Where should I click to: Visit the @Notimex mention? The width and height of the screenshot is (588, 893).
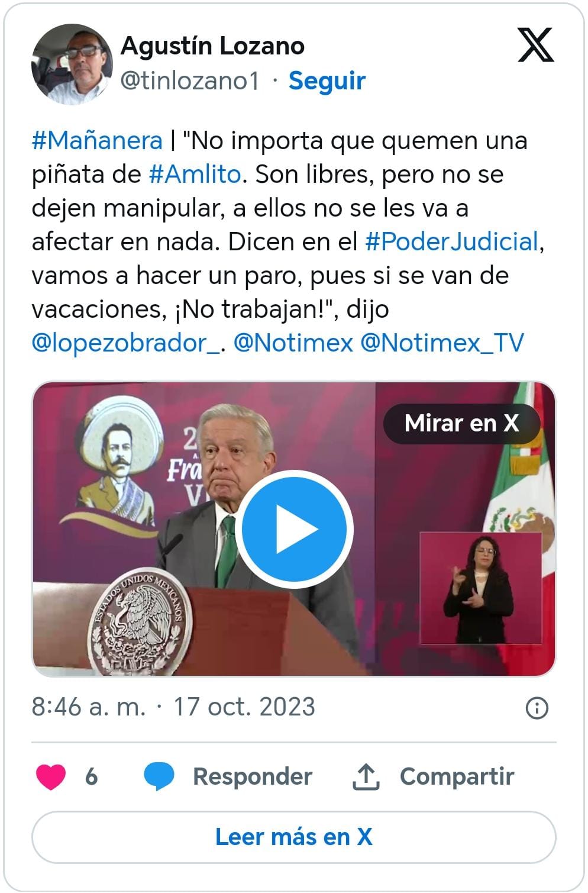293,343
